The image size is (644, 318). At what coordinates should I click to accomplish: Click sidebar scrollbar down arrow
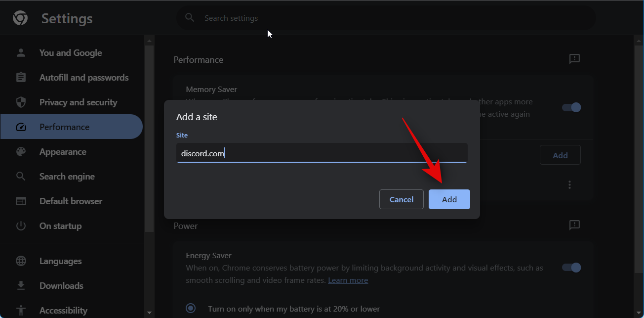pos(150,313)
